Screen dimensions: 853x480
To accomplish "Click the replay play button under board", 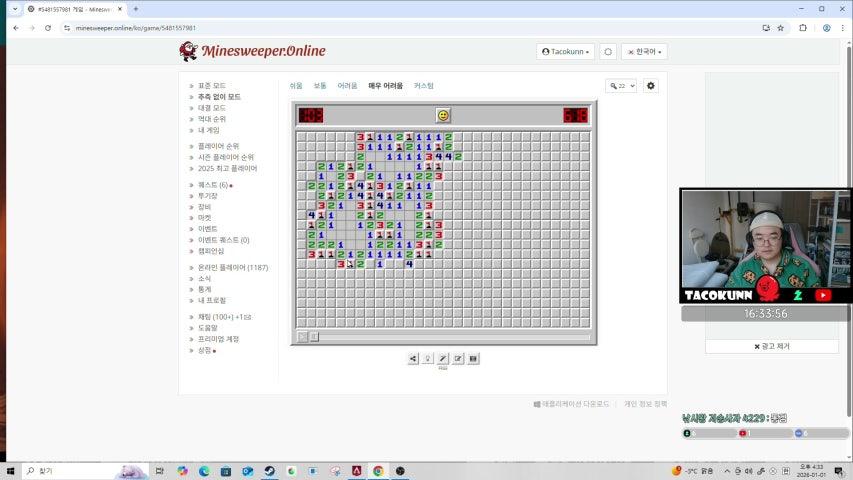I will [302, 337].
